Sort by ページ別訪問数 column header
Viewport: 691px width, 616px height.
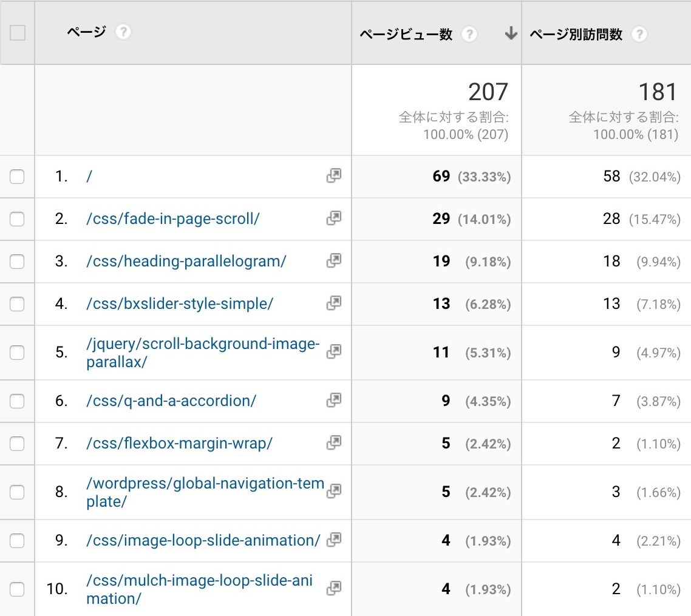tap(576, 34)
